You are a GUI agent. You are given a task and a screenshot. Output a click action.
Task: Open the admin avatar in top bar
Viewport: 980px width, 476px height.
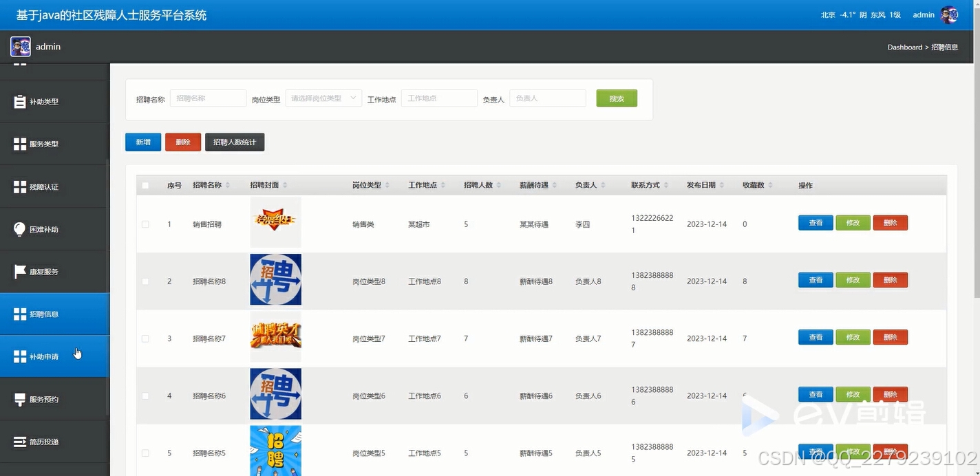950,14
